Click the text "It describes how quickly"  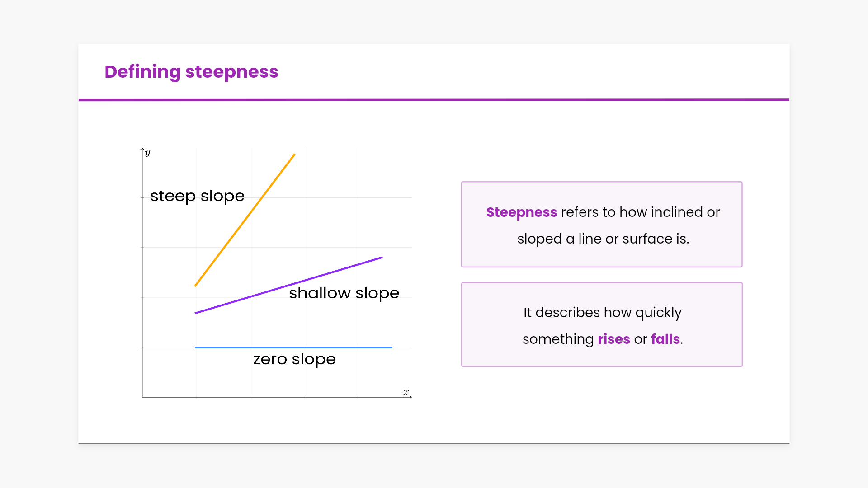pos(602,313)
